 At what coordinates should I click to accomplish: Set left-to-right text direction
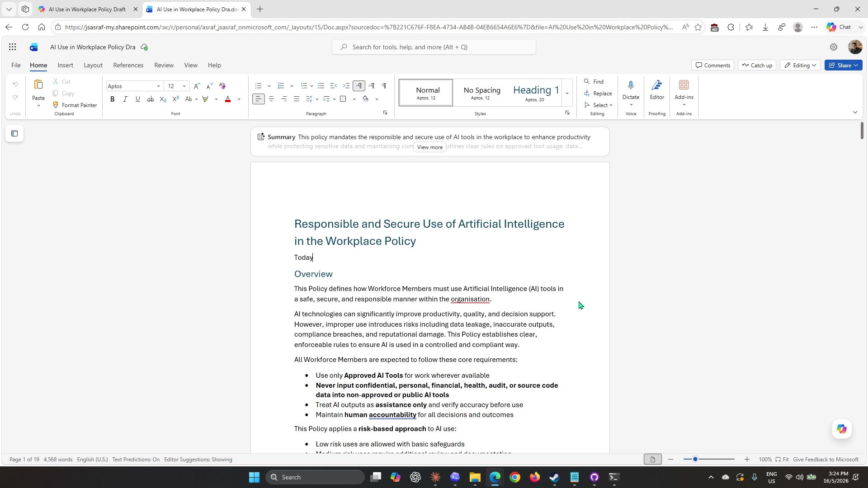point(359,86)
